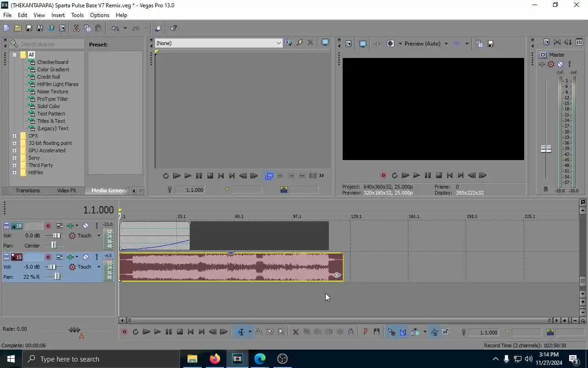588x368 pixels.
Task: Click the Master volume fader
Action: [x=546, y=149]
